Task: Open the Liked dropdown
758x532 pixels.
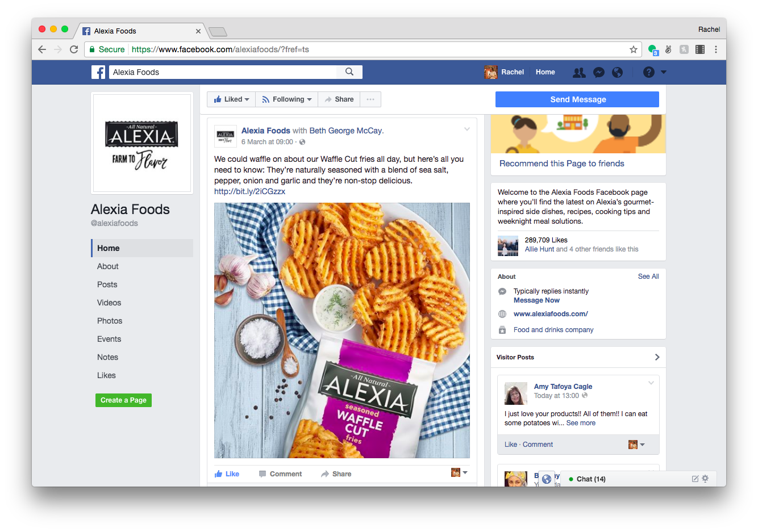Action: tap(231, 99)
